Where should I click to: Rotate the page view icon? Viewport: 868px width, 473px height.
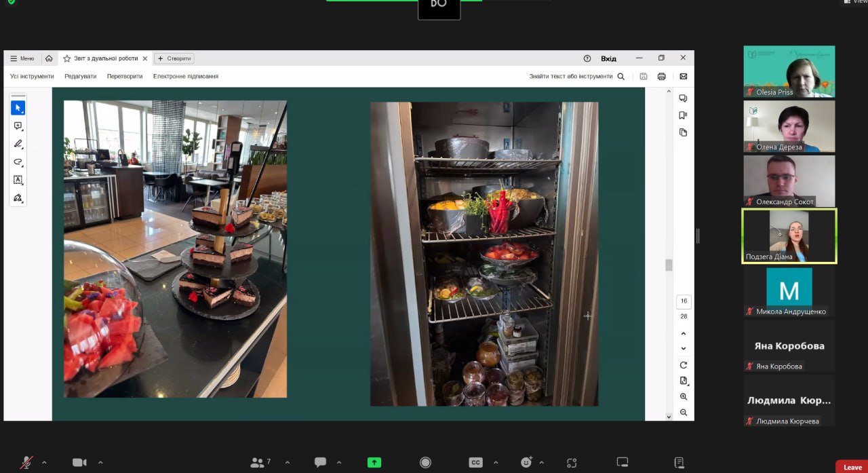(x=684, y=365)
